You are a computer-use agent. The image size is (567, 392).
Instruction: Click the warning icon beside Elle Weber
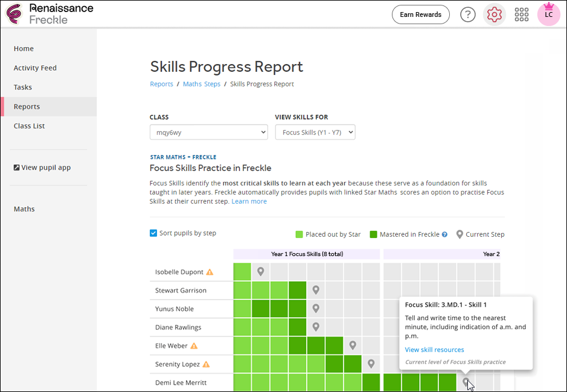click(194, 345)
